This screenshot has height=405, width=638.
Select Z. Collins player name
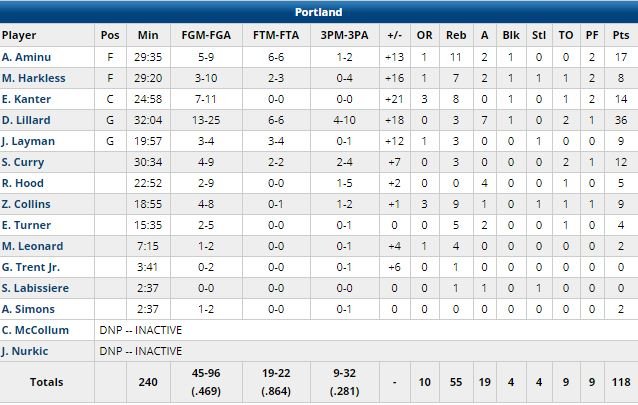(26, 204)
